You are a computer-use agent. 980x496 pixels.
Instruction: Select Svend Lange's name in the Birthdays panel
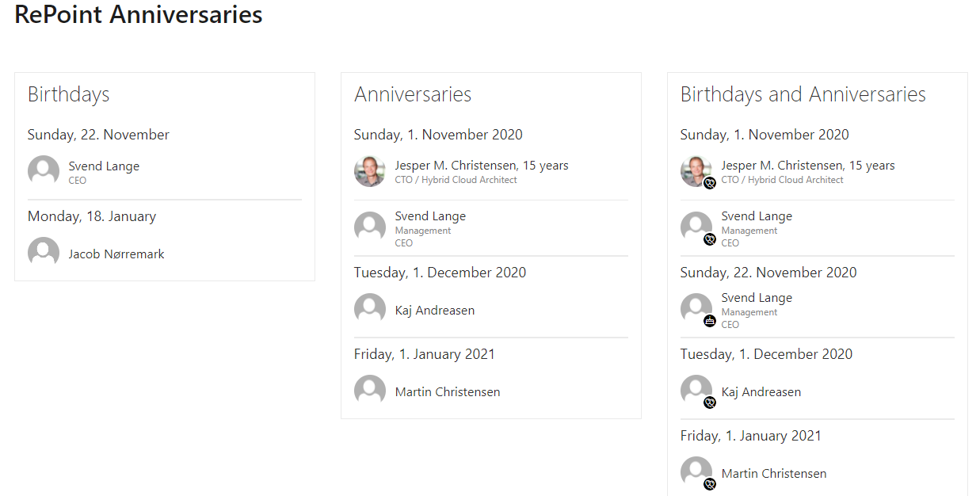(104, 166)
